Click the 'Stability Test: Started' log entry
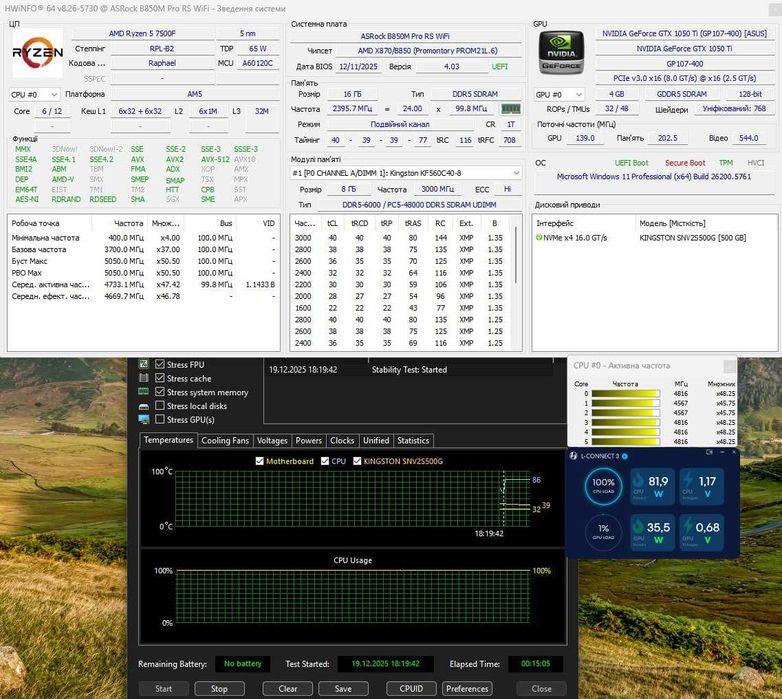Image resolution: width=782 pixels, height=699 pixels. click(x=409, y=369)
